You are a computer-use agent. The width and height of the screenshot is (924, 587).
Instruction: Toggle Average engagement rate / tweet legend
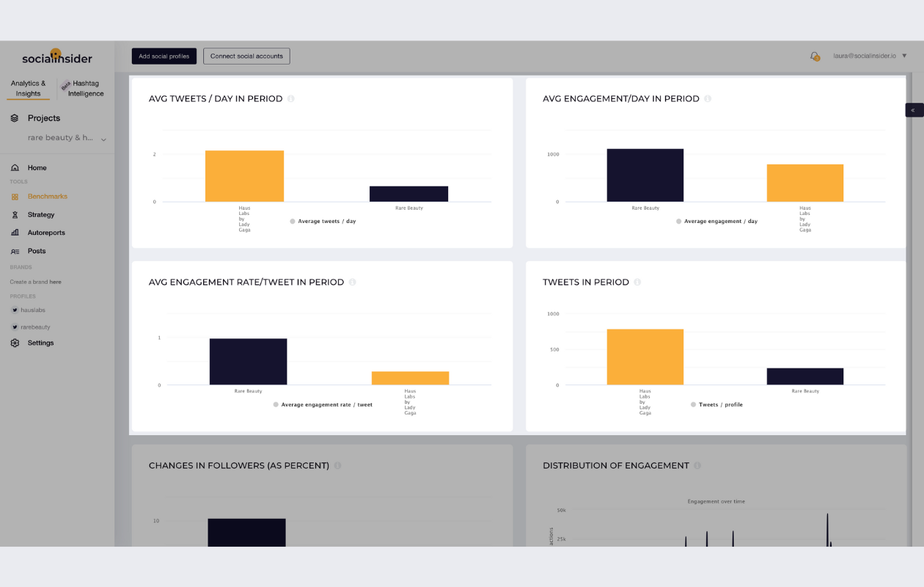point(323,404)
